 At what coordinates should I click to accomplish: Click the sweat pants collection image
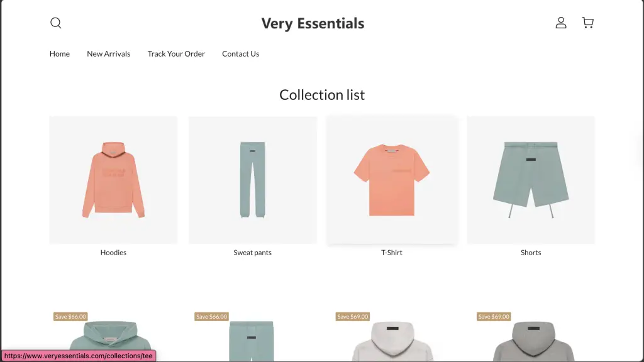pyautogui.click(x=252, y=180)
